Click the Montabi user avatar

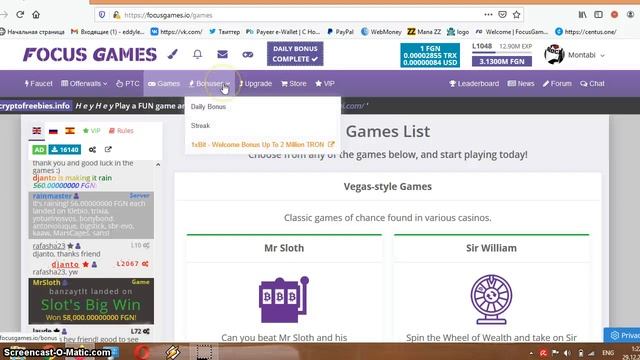coord(554,55)
